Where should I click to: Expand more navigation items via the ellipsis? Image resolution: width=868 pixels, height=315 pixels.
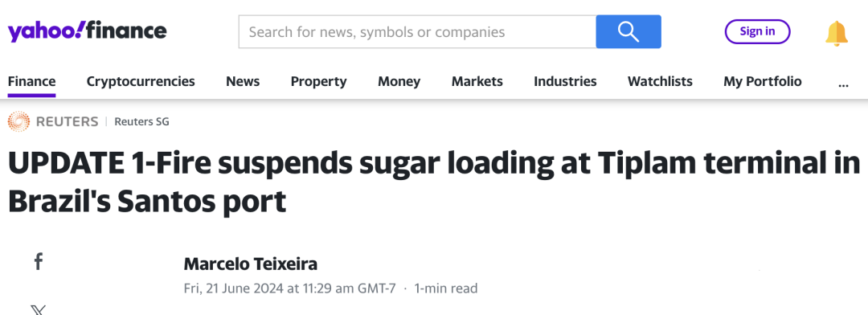tap(843, 82)
